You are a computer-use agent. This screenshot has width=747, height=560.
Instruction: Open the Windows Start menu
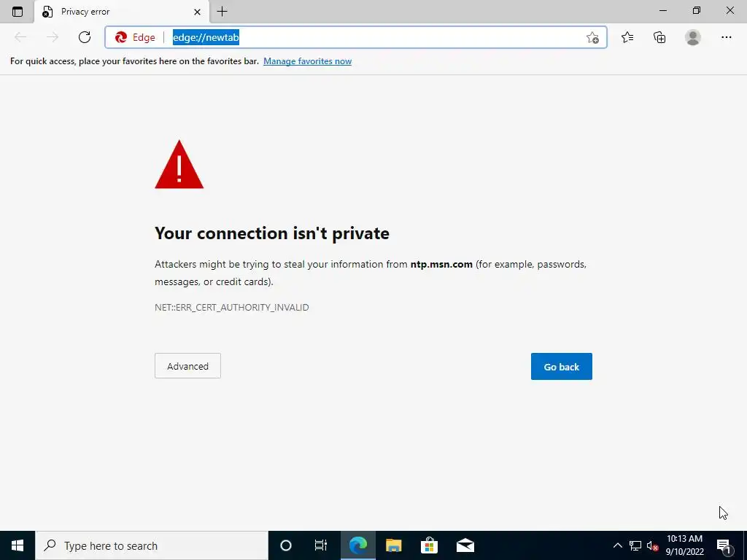[x=18, y=545]
